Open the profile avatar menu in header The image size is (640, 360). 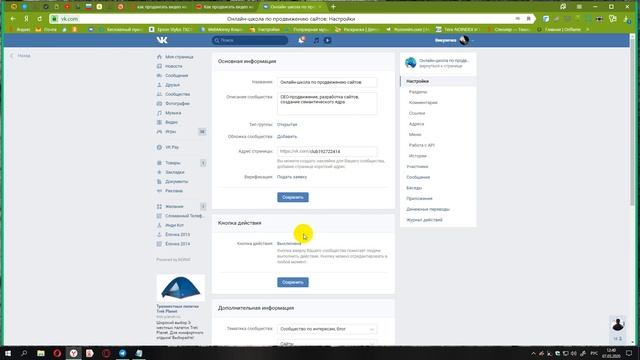464,40
